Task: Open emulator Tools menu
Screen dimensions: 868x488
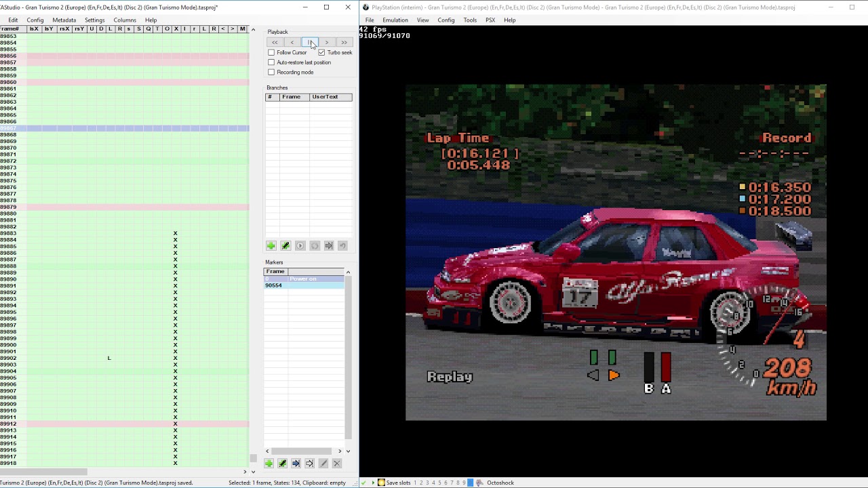Action: 470,20
